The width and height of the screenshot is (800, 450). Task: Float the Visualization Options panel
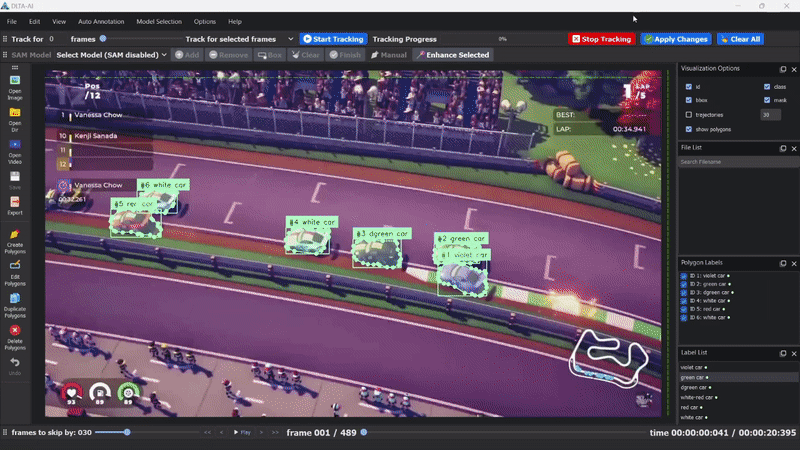click(x=783, y=69)
